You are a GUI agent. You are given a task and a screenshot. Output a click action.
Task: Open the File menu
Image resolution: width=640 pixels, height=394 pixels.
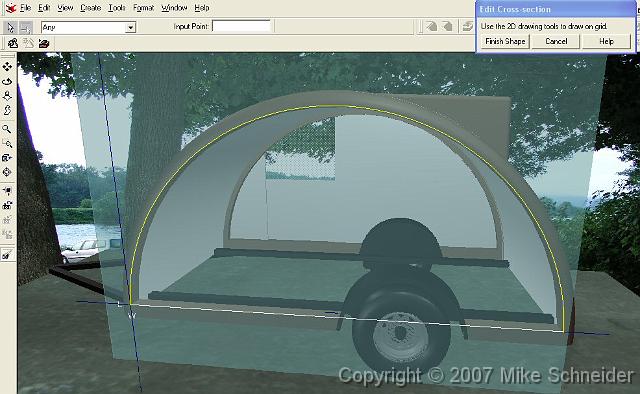25,8
